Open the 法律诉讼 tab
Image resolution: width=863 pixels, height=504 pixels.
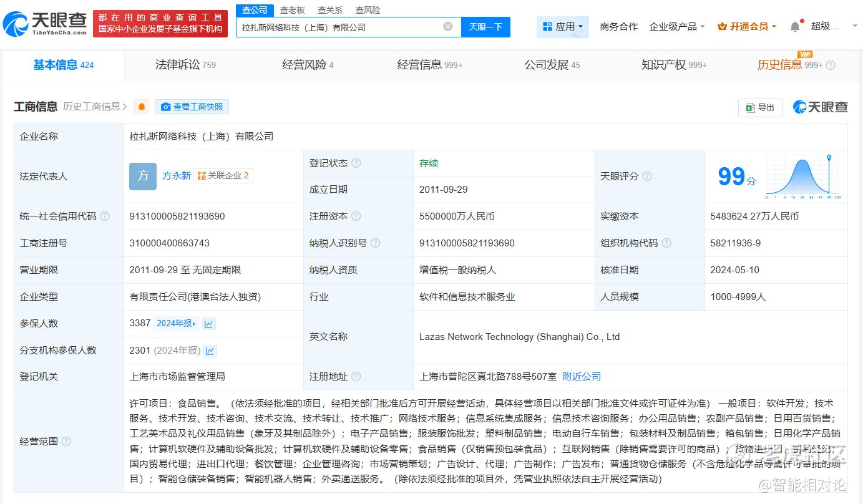[x=185, y=65]
